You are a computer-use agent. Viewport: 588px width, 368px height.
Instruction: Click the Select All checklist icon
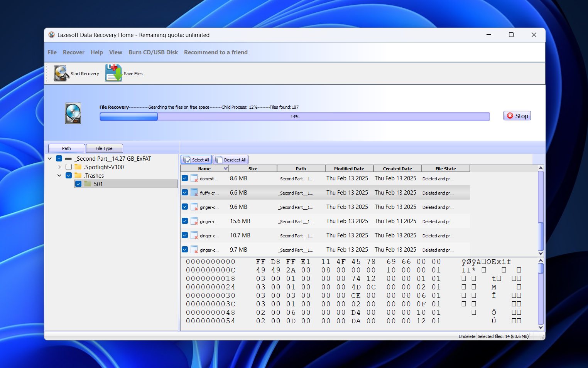[187, 159]
